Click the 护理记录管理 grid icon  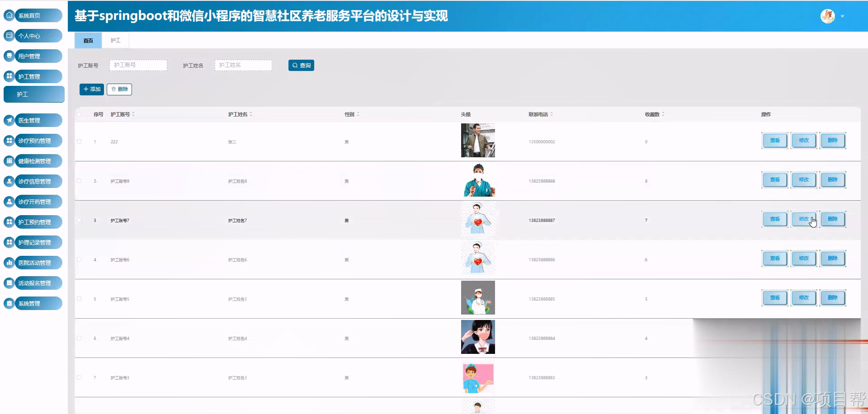tap(9, 242)
